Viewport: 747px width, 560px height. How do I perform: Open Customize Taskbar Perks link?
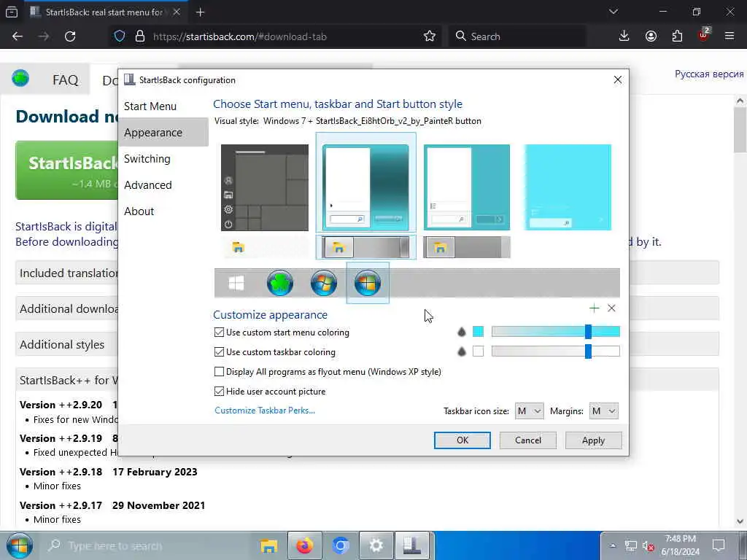[264, 410]
